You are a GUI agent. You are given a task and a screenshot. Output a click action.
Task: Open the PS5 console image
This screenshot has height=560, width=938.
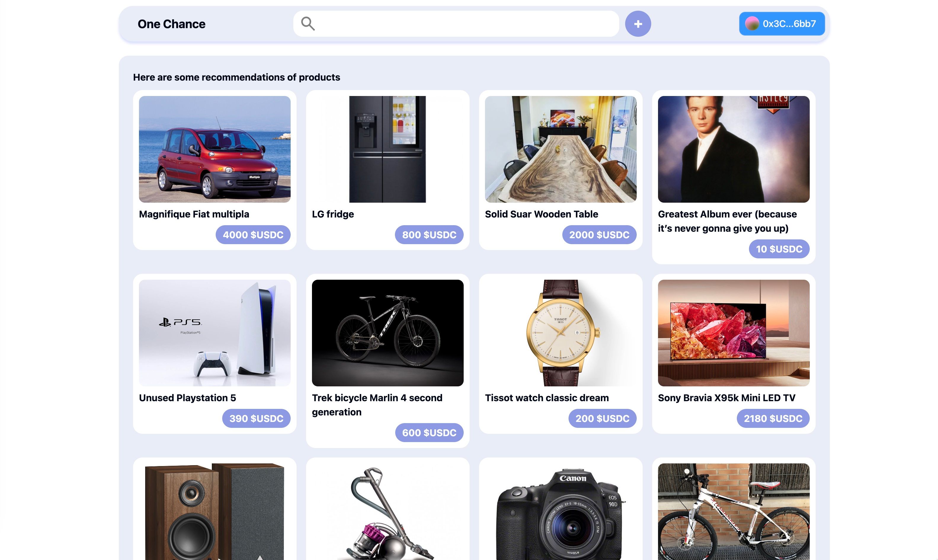pos(215,333)
